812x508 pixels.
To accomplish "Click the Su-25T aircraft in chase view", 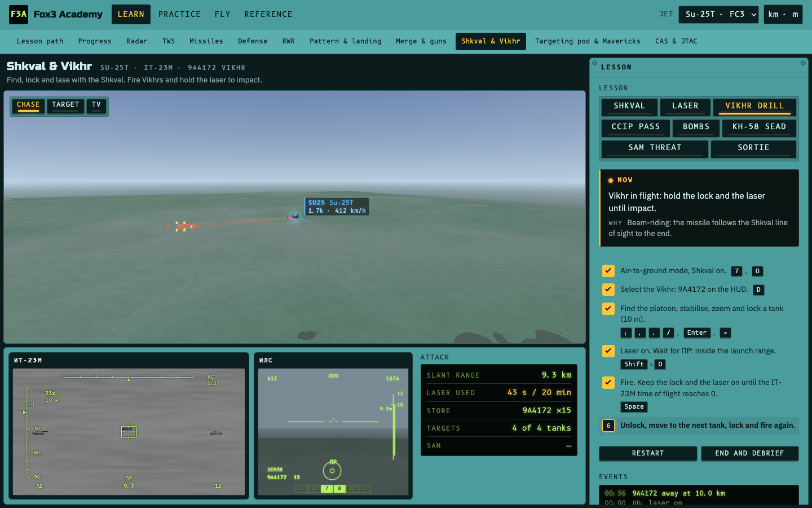I will [294, 216].
